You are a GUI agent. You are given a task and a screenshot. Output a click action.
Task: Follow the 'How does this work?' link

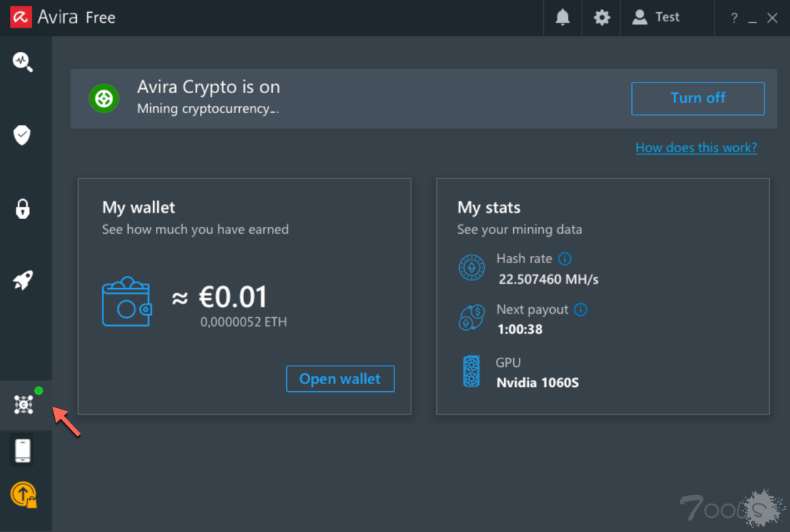(x=695, y=148)
